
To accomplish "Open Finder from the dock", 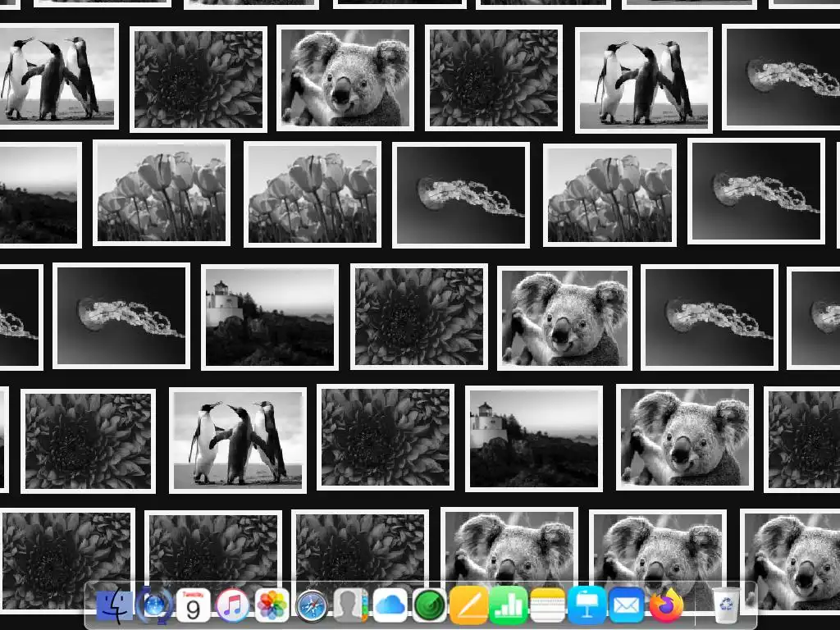I will [x=115, y=606].
